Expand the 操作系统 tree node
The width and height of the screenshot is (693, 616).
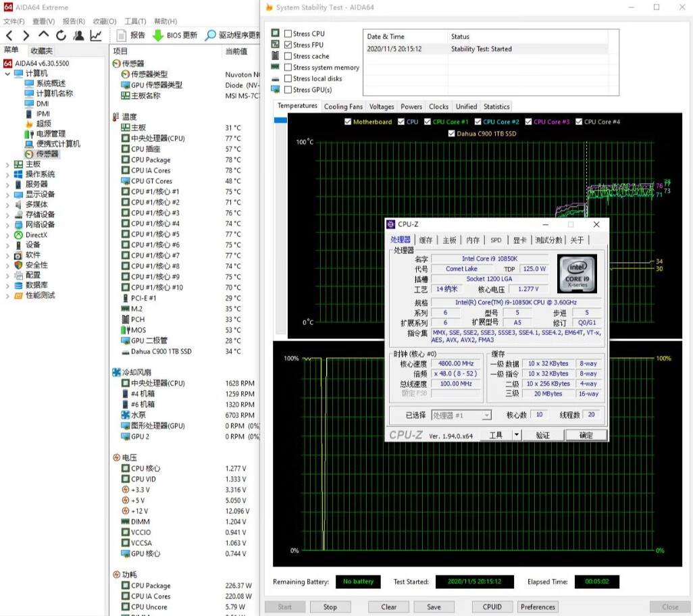(7, 174)
